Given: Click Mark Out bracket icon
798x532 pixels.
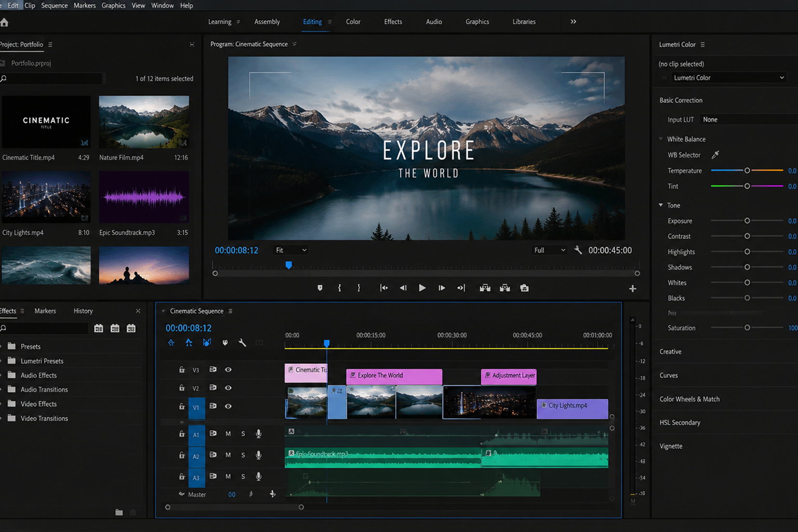Looking at the screenshot, I should tap(358, 288).
